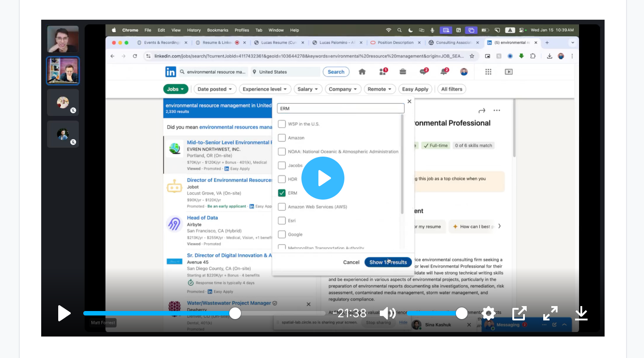This screenshot has width=644, height=358.
Task: Open the Chrome History menu
Action: (194, 30)
